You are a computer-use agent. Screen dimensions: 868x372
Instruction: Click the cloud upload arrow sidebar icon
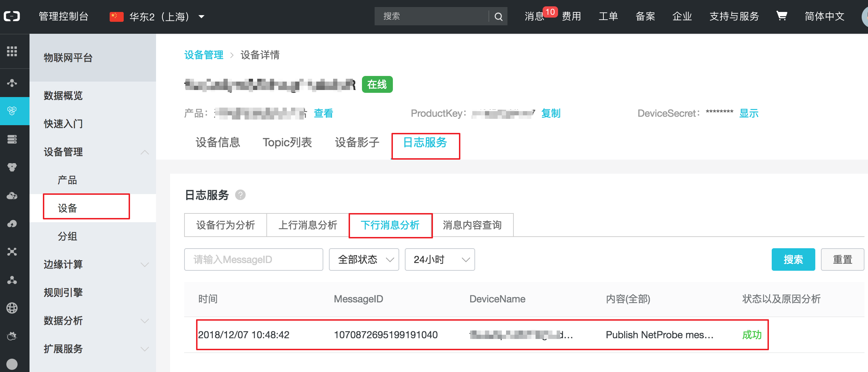[x=12, y=224]
